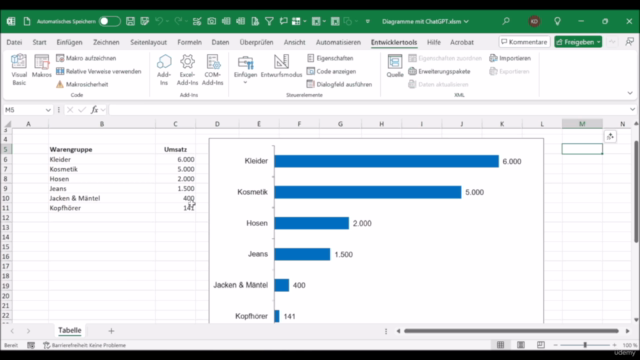
Task: Click the horizontal scrollbar
Action: click(x=511, y=331)
